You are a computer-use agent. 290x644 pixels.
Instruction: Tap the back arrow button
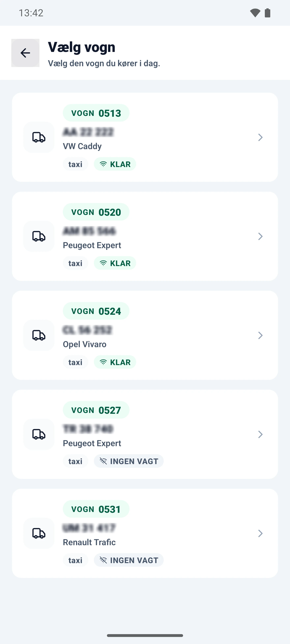tap(25, 53)
